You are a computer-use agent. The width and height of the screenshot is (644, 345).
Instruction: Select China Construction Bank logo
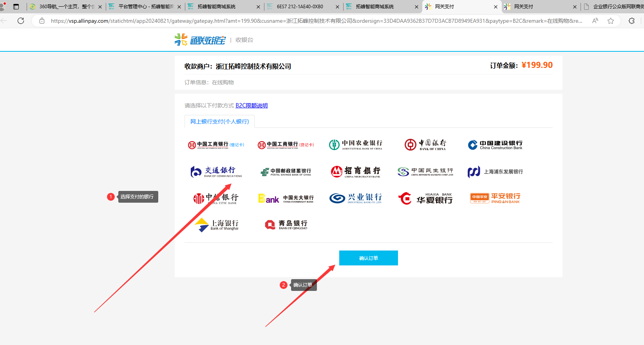495,145
